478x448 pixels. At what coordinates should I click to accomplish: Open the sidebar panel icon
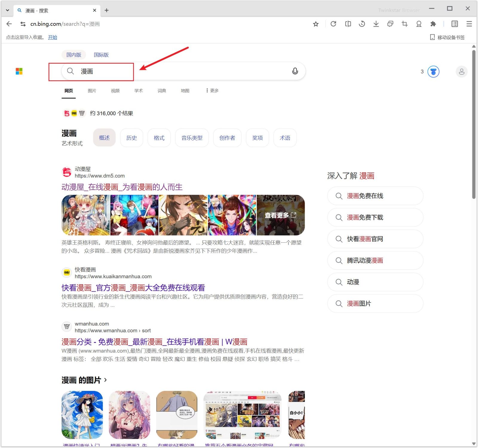tap(455, 24)
